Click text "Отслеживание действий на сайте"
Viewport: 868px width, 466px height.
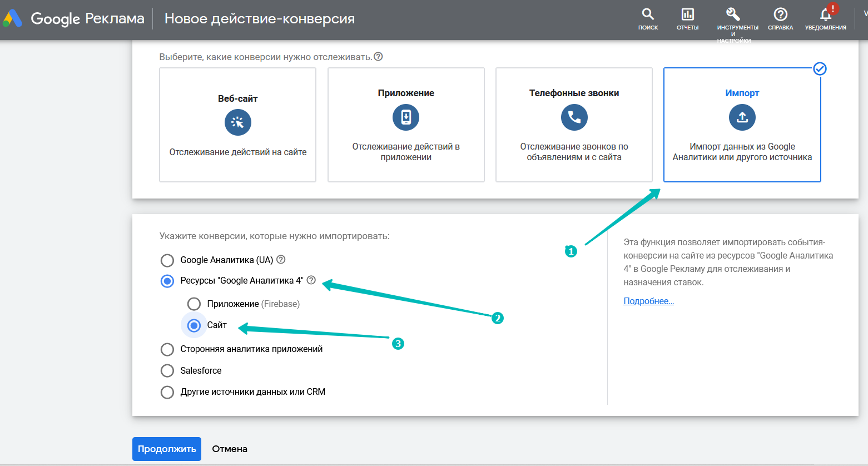coord(238,152)
